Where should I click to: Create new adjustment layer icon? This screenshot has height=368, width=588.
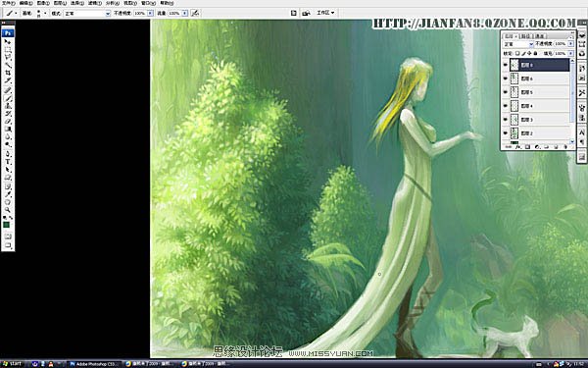point(537,147)
